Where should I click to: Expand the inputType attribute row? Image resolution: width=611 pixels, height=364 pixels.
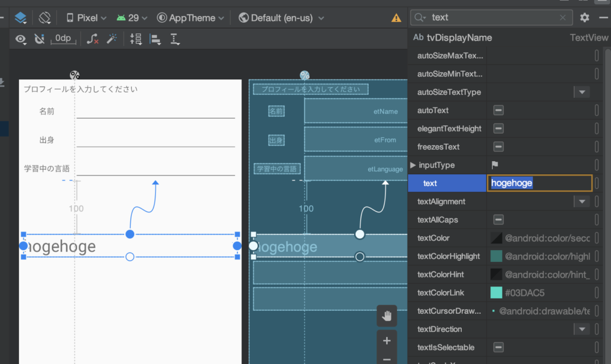coord(413,165)
